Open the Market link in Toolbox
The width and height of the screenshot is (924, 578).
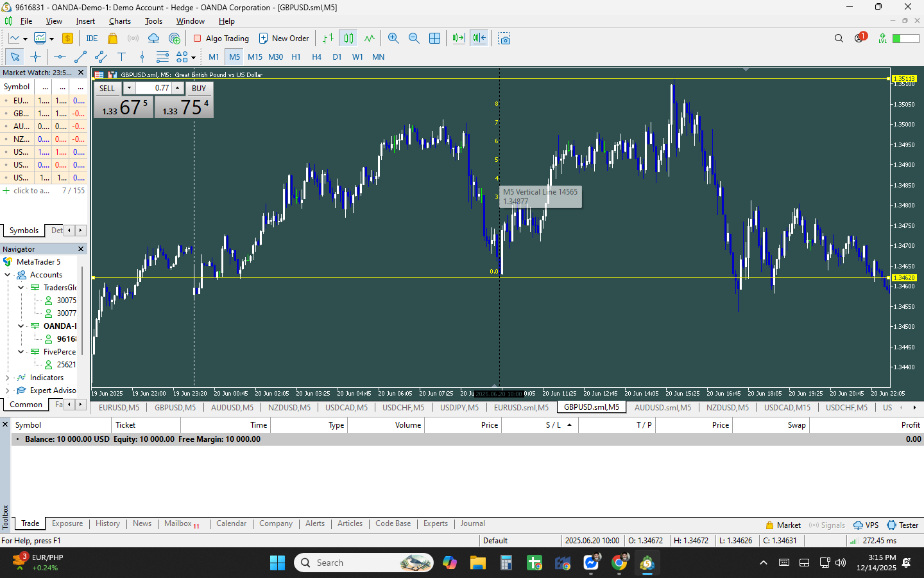point(783,525)
